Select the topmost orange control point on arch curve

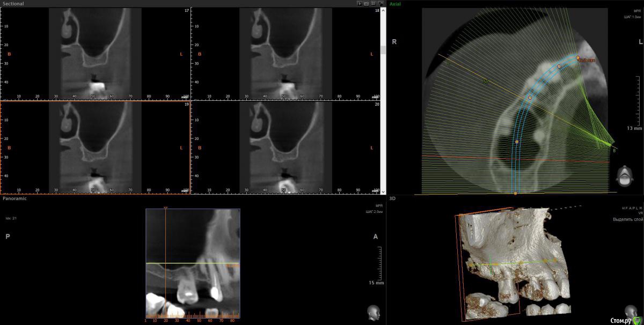(578, 57)
